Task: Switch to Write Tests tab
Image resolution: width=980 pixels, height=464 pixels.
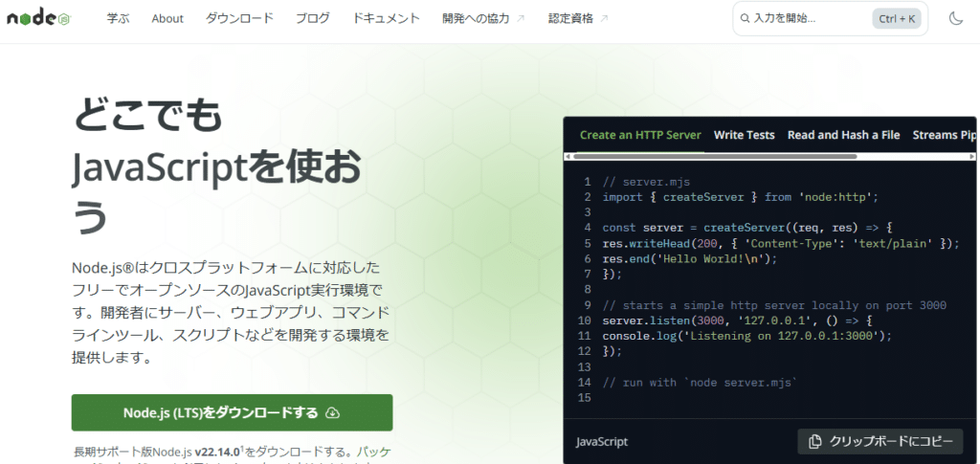Action: click(744, 135)
